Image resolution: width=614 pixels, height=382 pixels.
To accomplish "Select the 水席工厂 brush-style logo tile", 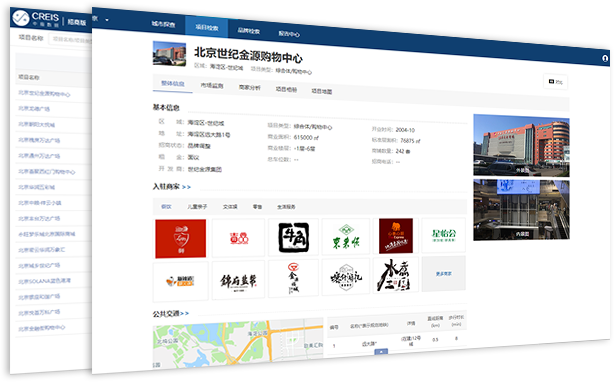I will (x=395, y=275).
